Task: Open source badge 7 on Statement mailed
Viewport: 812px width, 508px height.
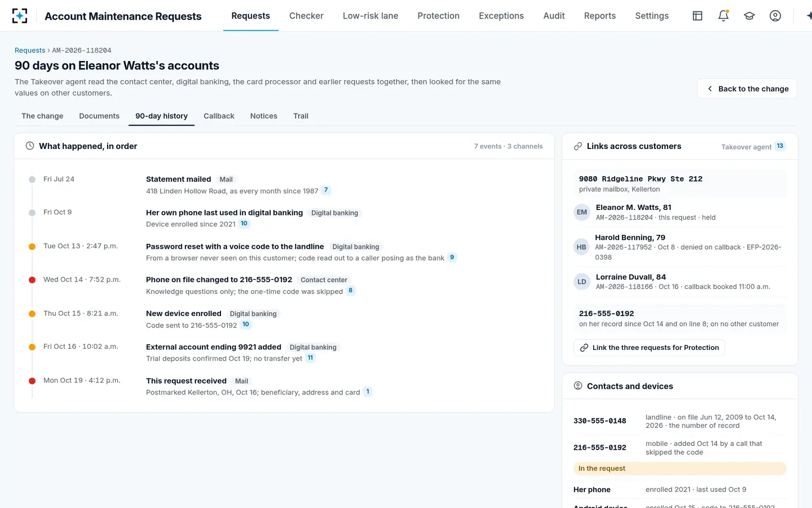Action: click(x=326, y=190)
